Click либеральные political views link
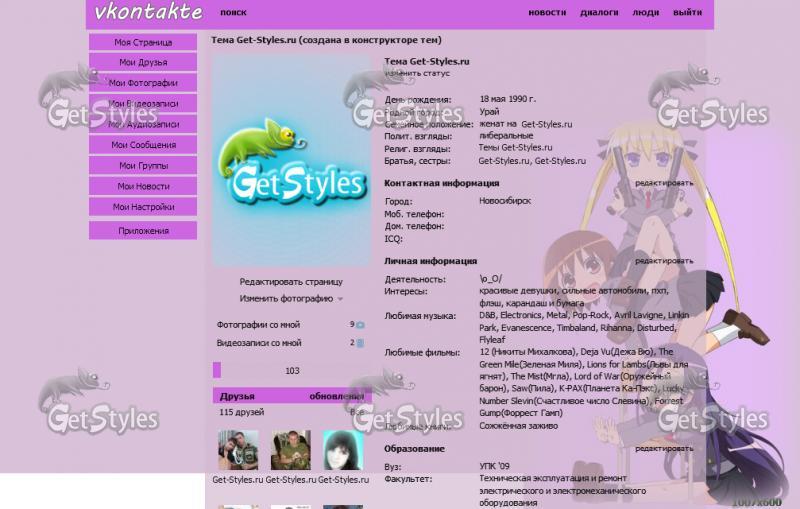Image resolution: width=800 pixels, height=509 pixels. click(506, 136)
